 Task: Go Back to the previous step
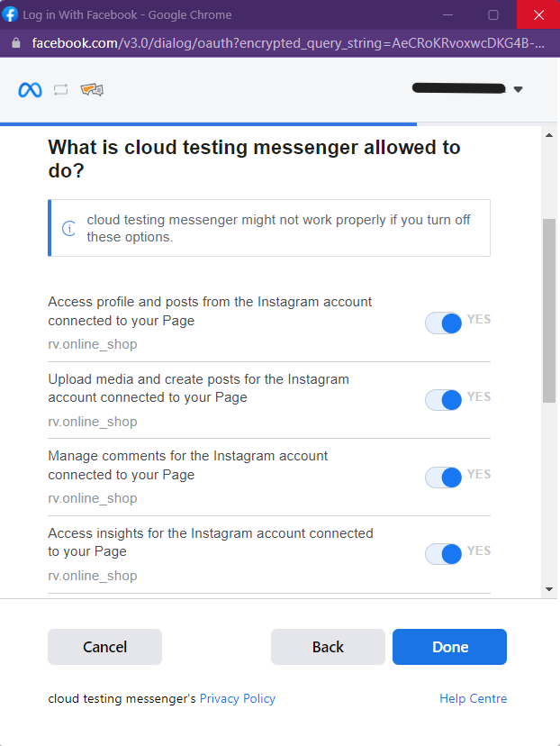[x=328, y=647]
